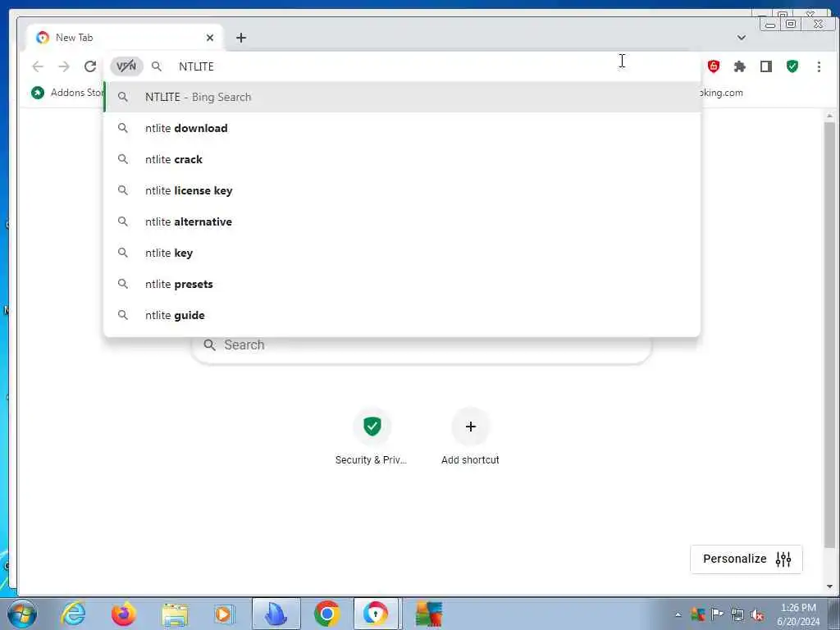Go back with the back arrow
Image resolution: width=840 pixels, height=630 pixels.
(38, 66)
